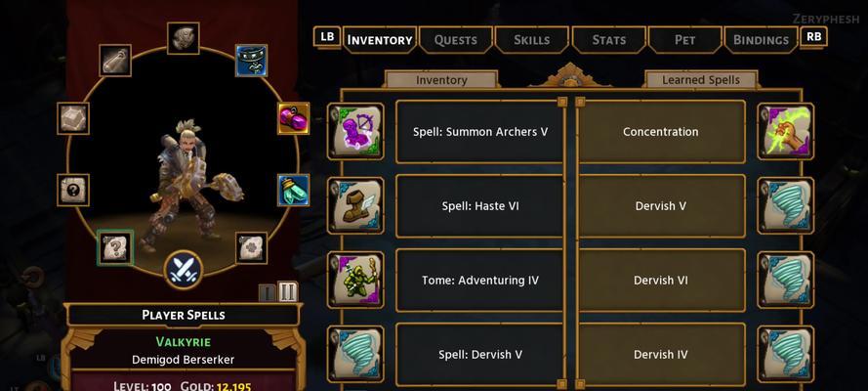Select the blue belt equipment slot icon
The height and width of the screenshot is (391, 868).
(x=252, y=61)
